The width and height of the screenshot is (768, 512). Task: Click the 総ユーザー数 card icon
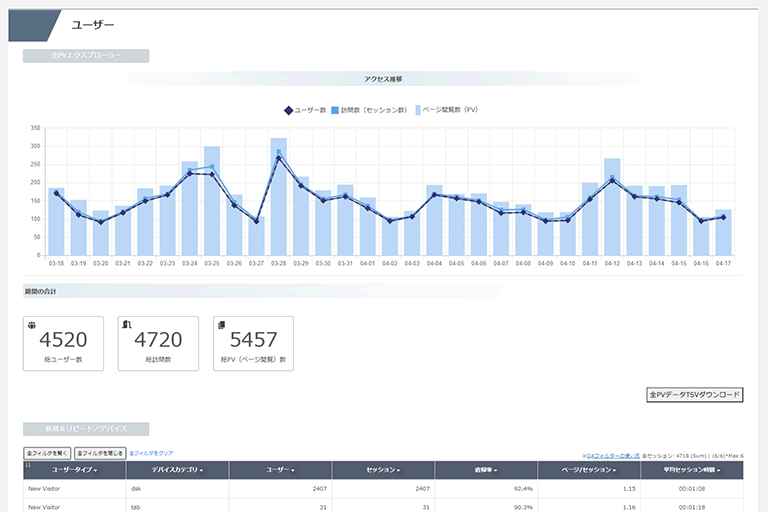(32, 325)
